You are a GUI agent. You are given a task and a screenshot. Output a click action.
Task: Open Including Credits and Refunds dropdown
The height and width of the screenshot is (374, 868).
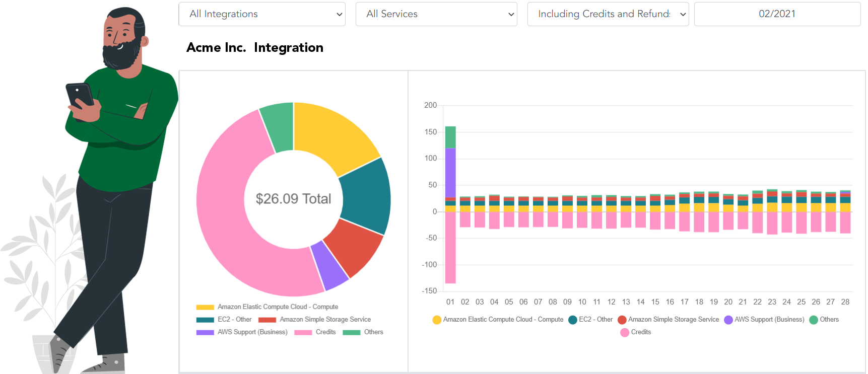(x=608, y=14)
